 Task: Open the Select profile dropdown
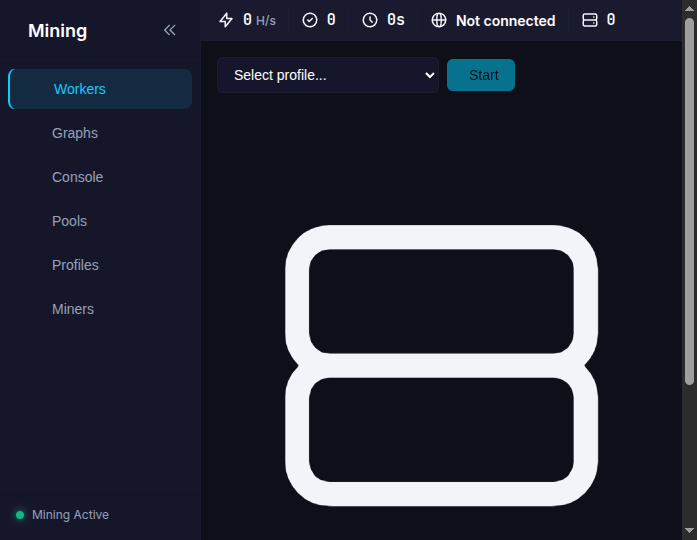pyautogui.click(x=328, y=75)
